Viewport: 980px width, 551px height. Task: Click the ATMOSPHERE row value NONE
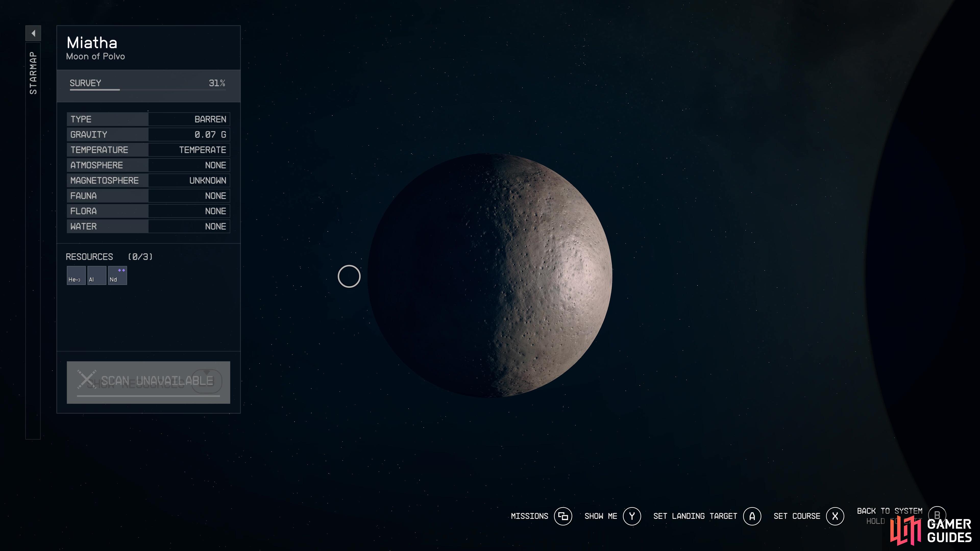216,165
